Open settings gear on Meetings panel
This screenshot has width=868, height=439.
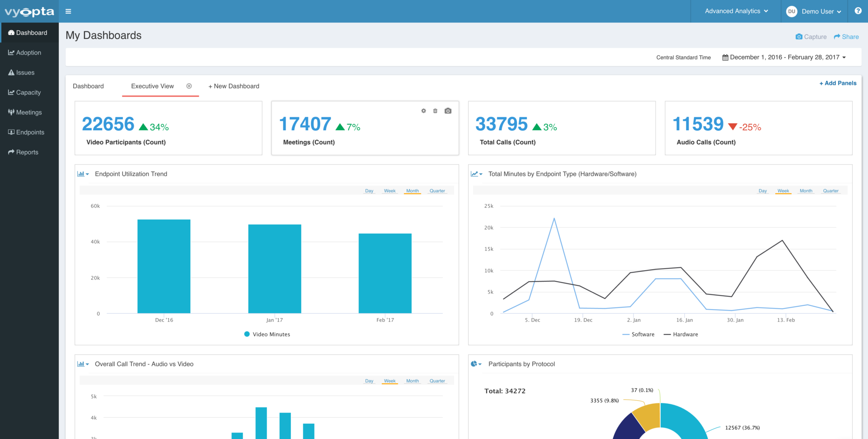[x=423, y=111]
